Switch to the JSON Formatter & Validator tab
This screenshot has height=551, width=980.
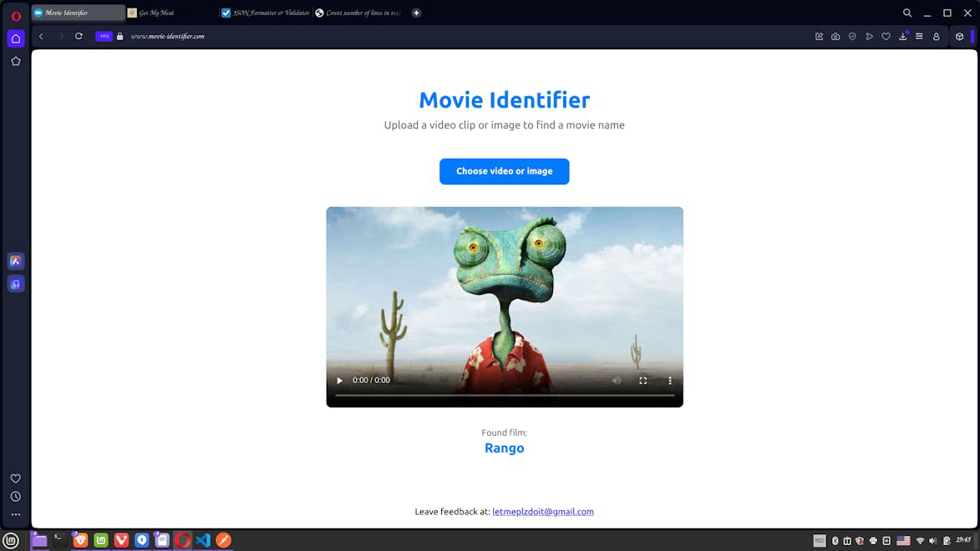click(x=263, y=13)
